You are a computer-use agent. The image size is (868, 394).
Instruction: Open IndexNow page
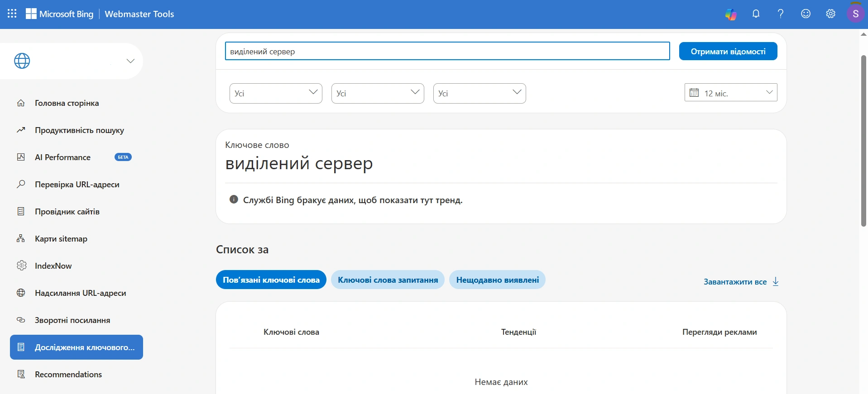click(x=53, y=266)
